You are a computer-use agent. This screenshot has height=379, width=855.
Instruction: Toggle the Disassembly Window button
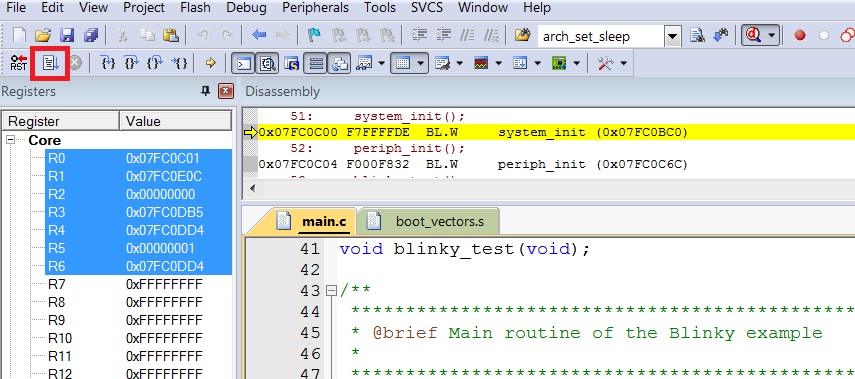(x=267, y=64)
